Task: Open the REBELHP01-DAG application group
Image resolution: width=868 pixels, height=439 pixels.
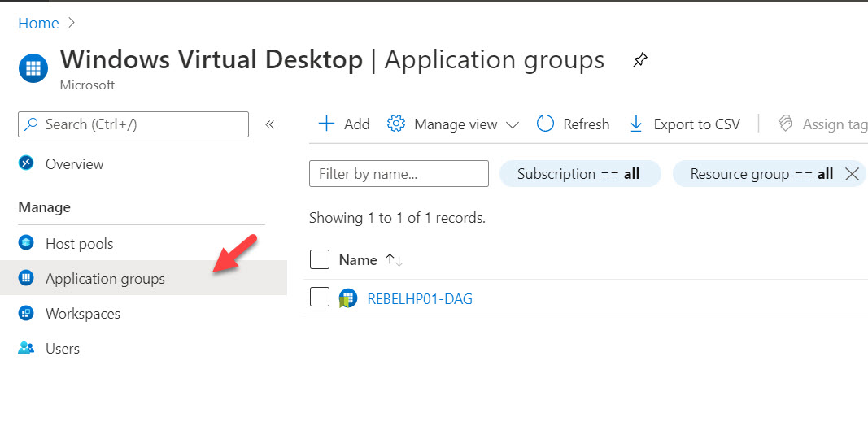Action: (x=420, y=299)
